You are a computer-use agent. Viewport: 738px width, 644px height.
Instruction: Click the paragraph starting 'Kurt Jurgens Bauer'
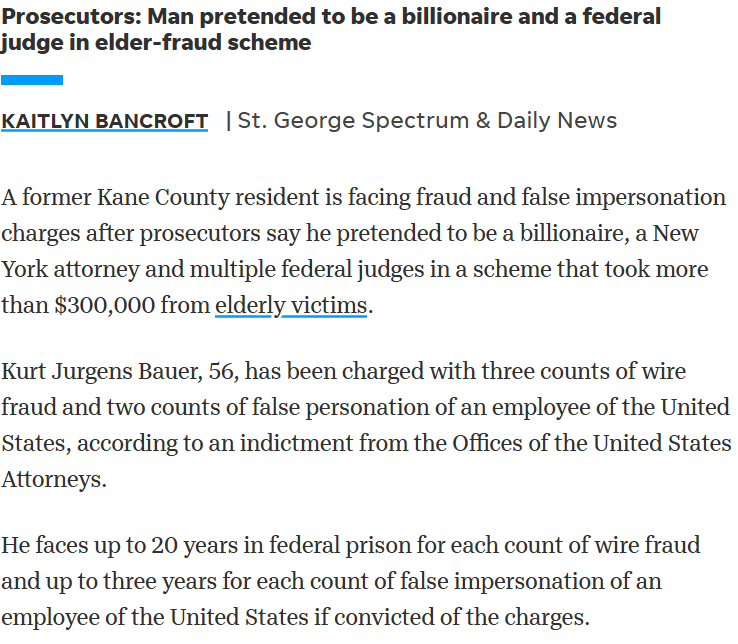366,425
